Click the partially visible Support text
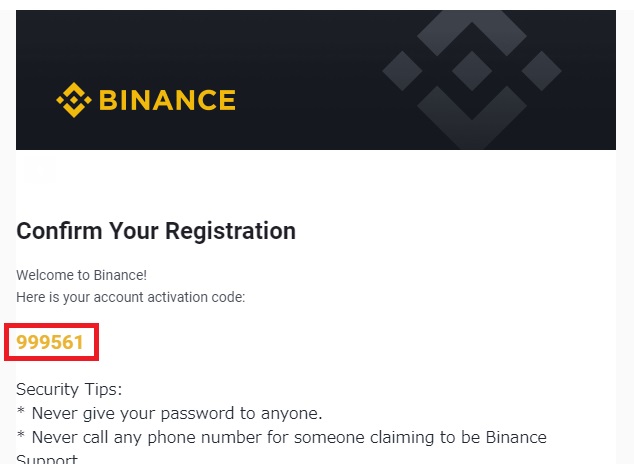634x464 pixels. [x=47, y=459]
